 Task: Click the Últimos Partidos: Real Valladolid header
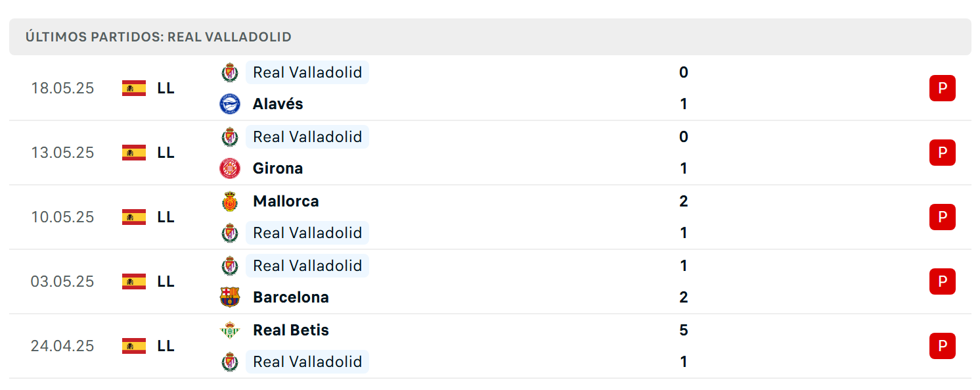[x=158, y=37]
